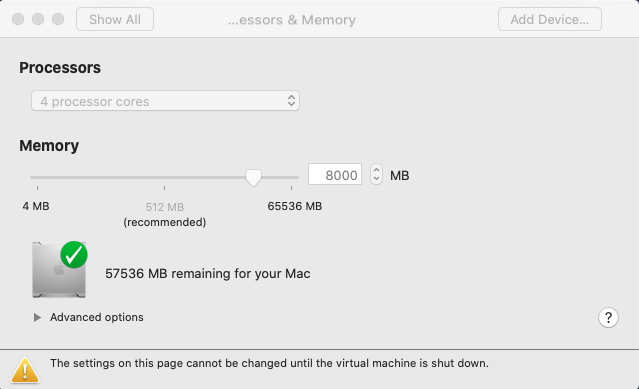Click the window zoom button in the title bar
Viewport: 639px width, 389px height.
[x=58, y=19]
